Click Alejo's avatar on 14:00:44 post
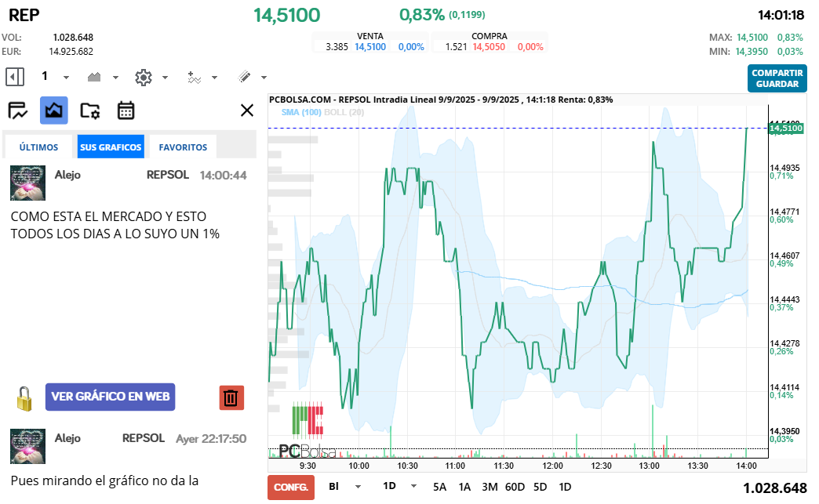This screenshot has height=504, width=819. coord(27,183)
